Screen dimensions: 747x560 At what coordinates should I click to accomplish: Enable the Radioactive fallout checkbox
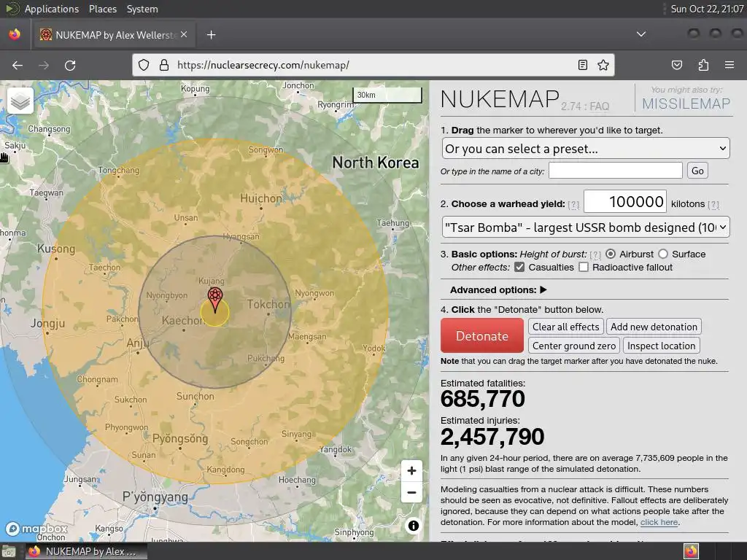pos(584,267)
